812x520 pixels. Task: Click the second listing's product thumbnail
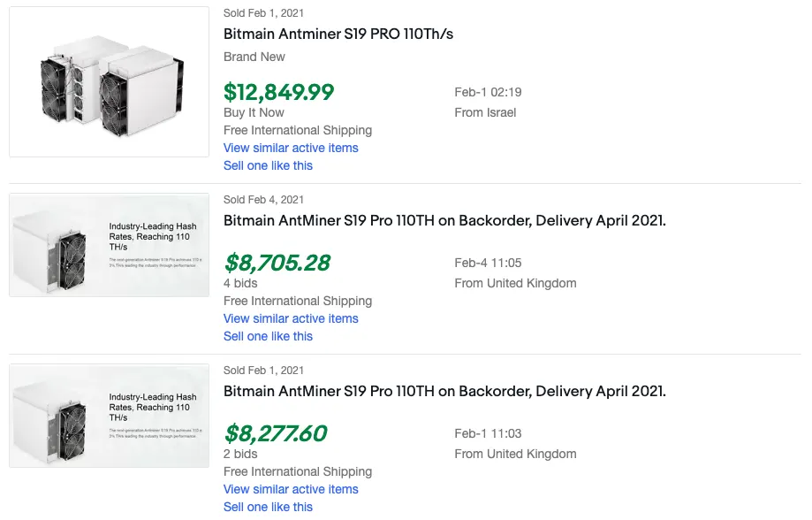point(109,244)
